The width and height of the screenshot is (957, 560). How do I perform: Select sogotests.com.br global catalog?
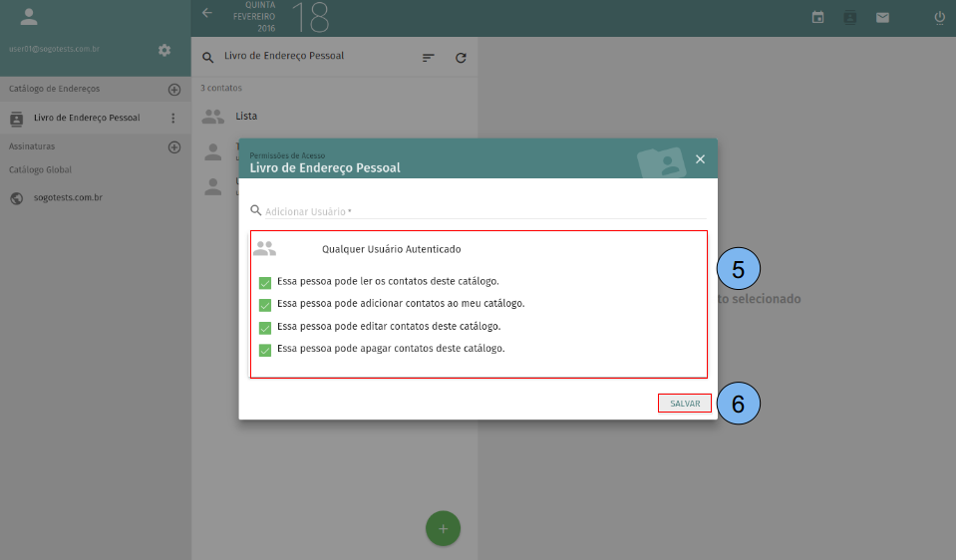(x=68, y=198)
